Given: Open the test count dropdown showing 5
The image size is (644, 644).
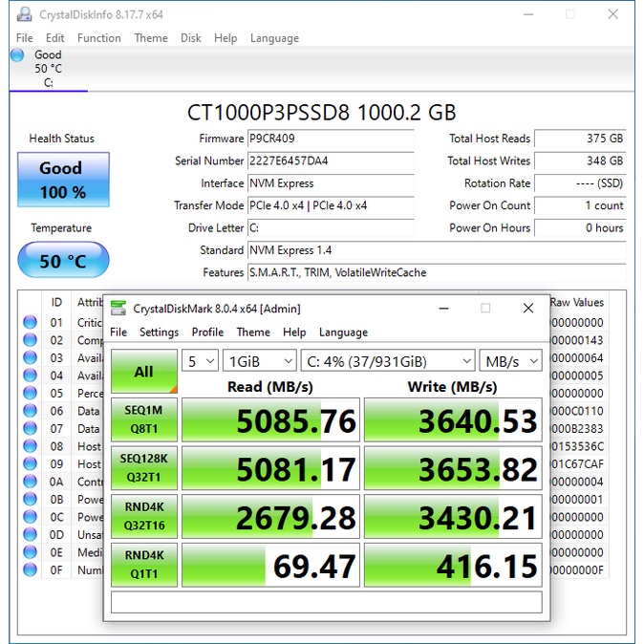Looking at the screenshot, I should 200,361.
